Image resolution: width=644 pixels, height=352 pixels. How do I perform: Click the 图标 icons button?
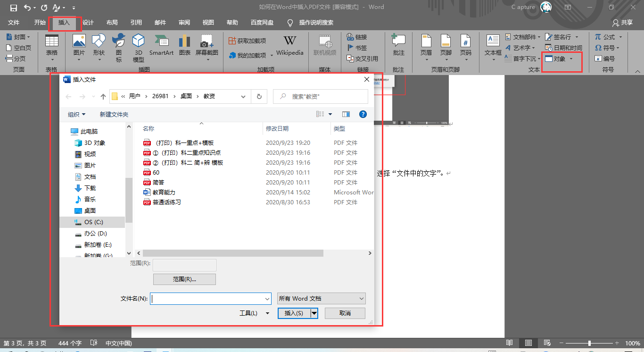(119, 48)
